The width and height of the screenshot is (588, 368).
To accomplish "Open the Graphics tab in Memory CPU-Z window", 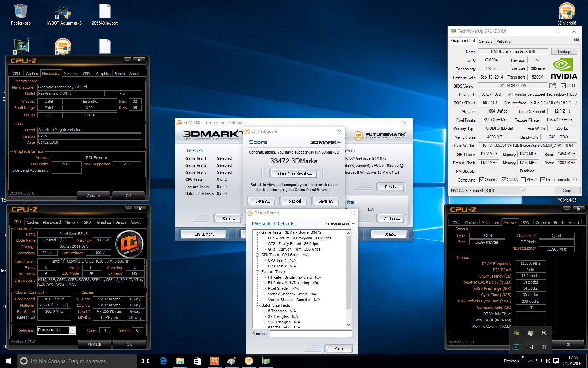I will 542,223.
